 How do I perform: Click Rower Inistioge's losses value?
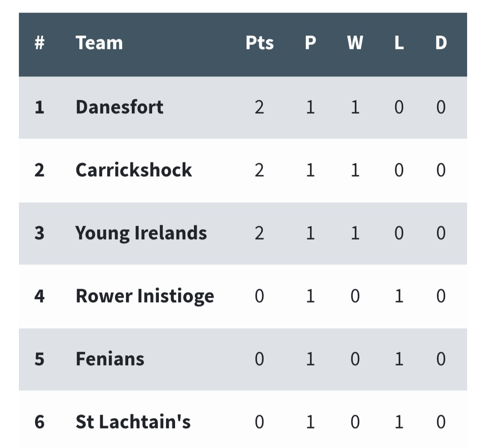tap(399, 296)
